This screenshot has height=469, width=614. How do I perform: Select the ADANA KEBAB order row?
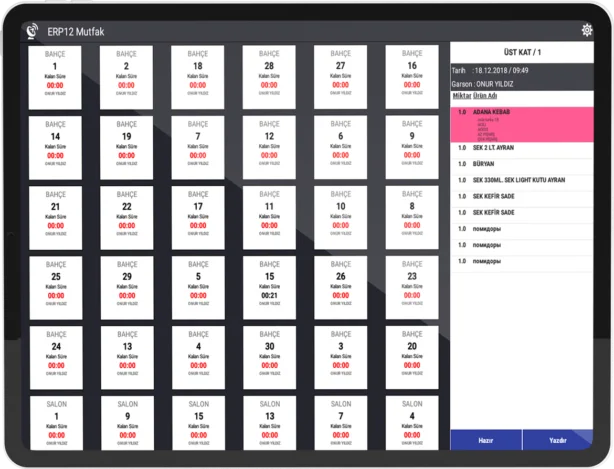(522, 124)
